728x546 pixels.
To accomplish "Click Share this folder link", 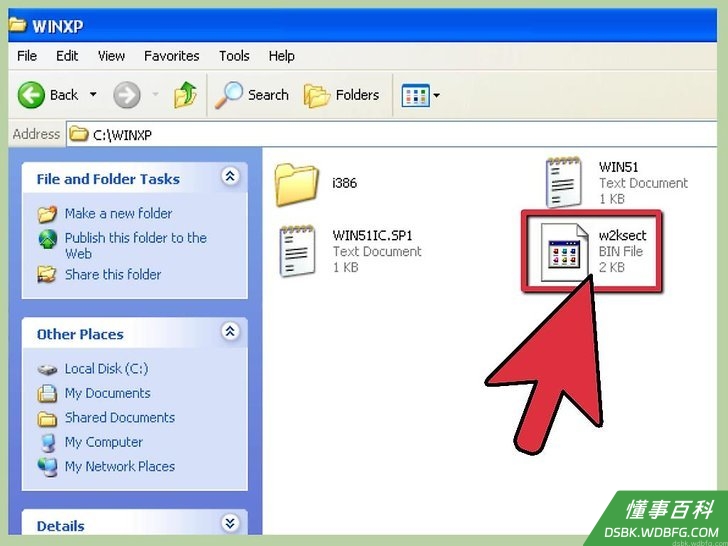I will coord(113,274).
